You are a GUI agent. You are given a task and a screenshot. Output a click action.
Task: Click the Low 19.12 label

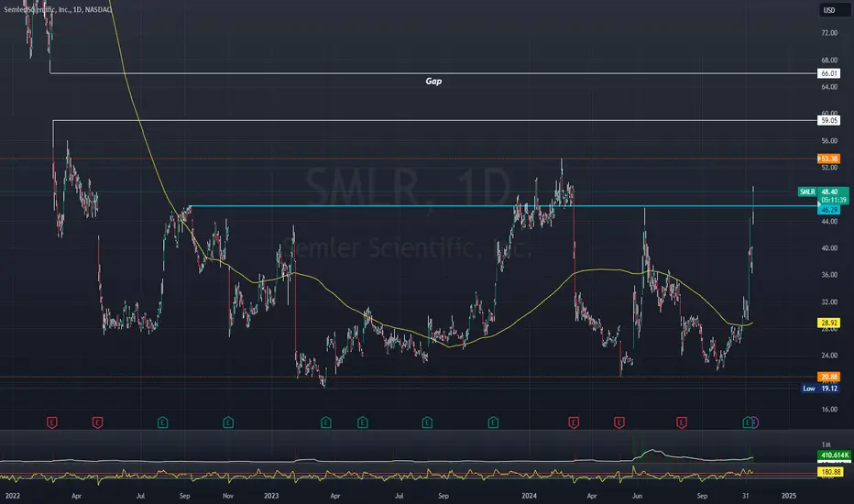(x=820, y=389)
